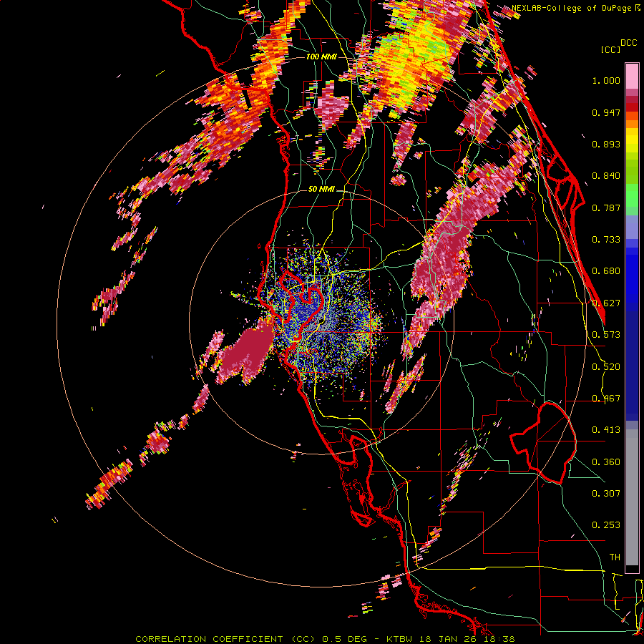
Task: Pick the bright green band beside 0.787
Action: (x=632, y=196)
